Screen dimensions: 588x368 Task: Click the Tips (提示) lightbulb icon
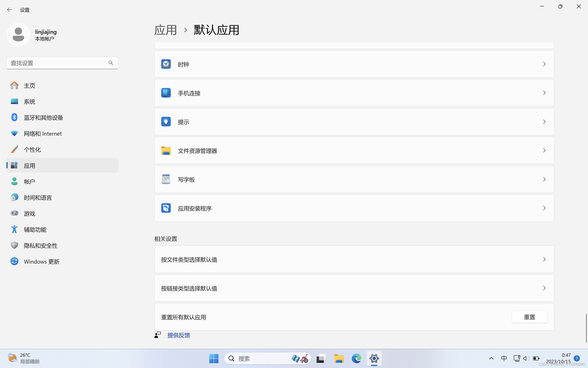click(166, 122)
